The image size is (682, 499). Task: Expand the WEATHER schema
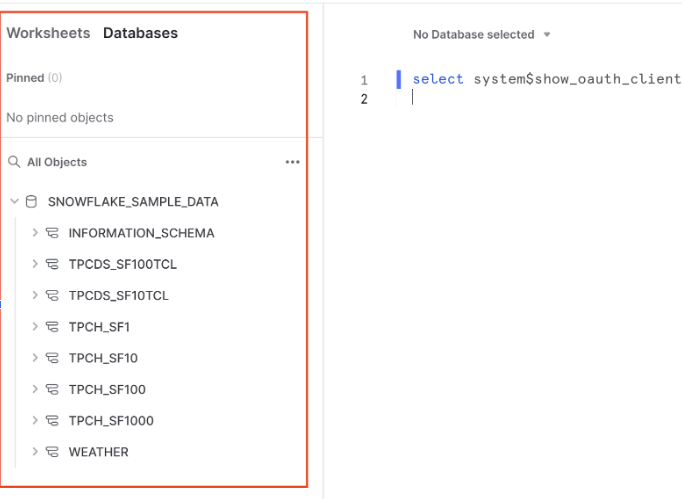(35, 452)
